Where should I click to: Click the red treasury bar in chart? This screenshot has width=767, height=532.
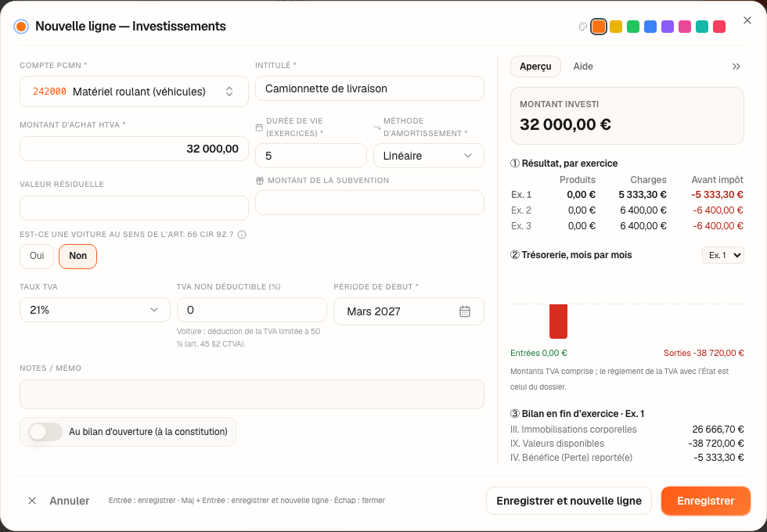coord(558,322)
